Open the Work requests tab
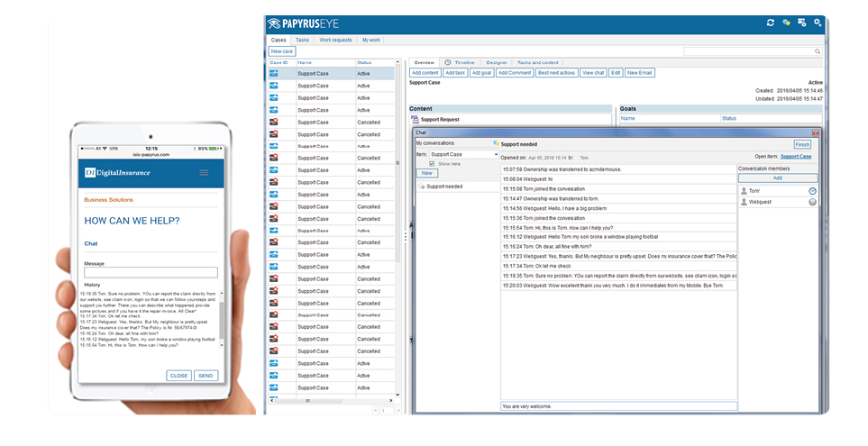 (x=335, y=40)
